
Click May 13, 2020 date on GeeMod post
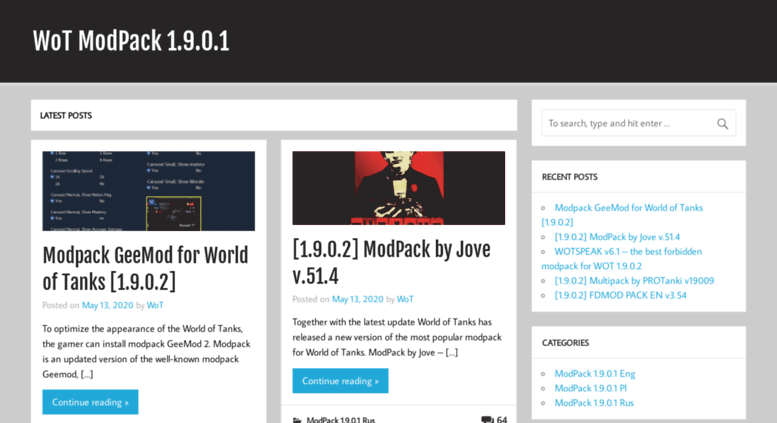click(x=108, y=305)
